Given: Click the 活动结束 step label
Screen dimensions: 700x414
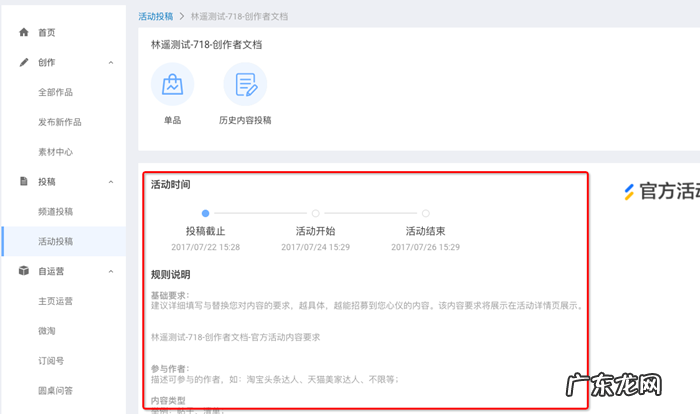Looking at the screenshot, I should coord(425,231).
